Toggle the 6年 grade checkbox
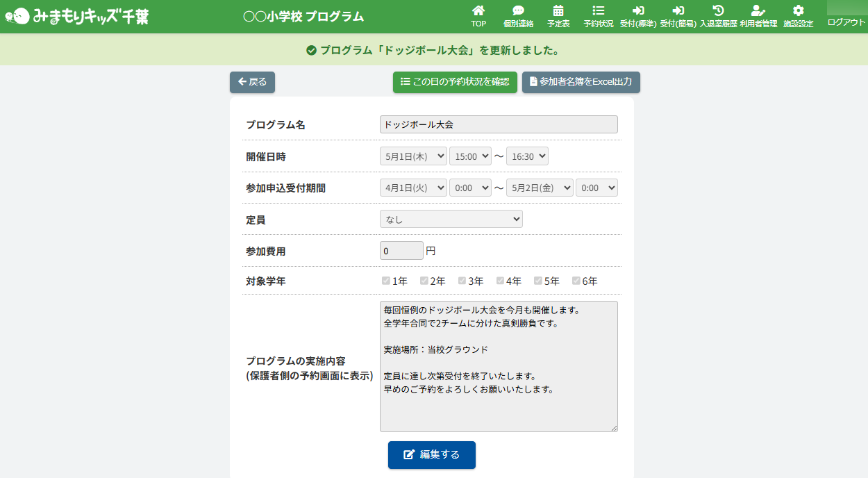 [576, 281]
